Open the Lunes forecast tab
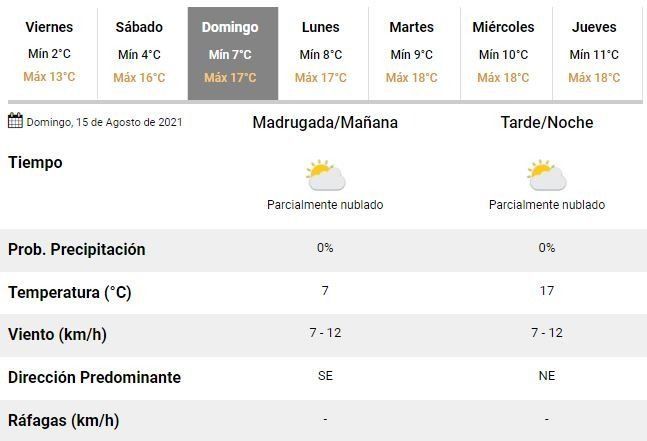647x441 pixels. pyautogui.click(x=321, y=53)
